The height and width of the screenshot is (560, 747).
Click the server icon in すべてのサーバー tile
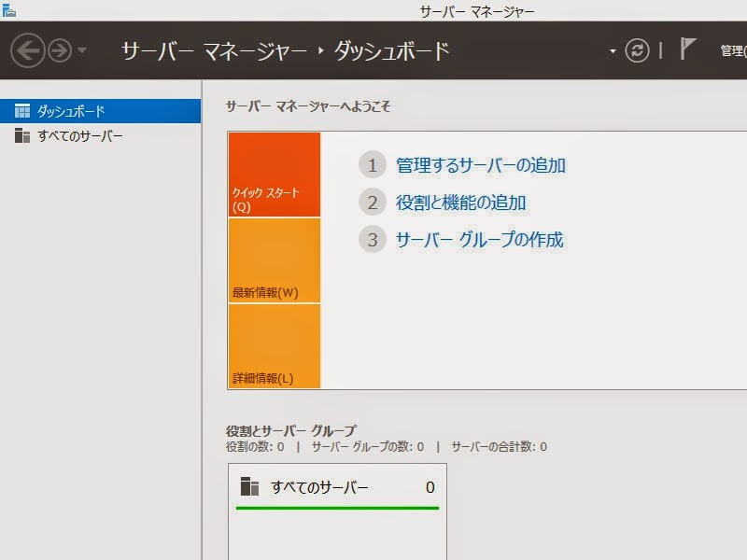[x=249, y=486]
